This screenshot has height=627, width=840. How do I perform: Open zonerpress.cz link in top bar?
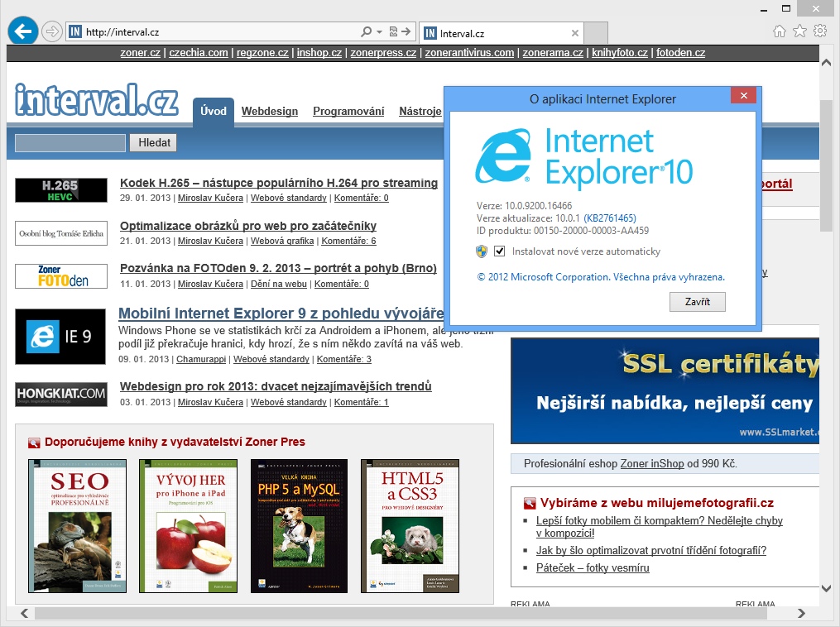coord(383,52)
